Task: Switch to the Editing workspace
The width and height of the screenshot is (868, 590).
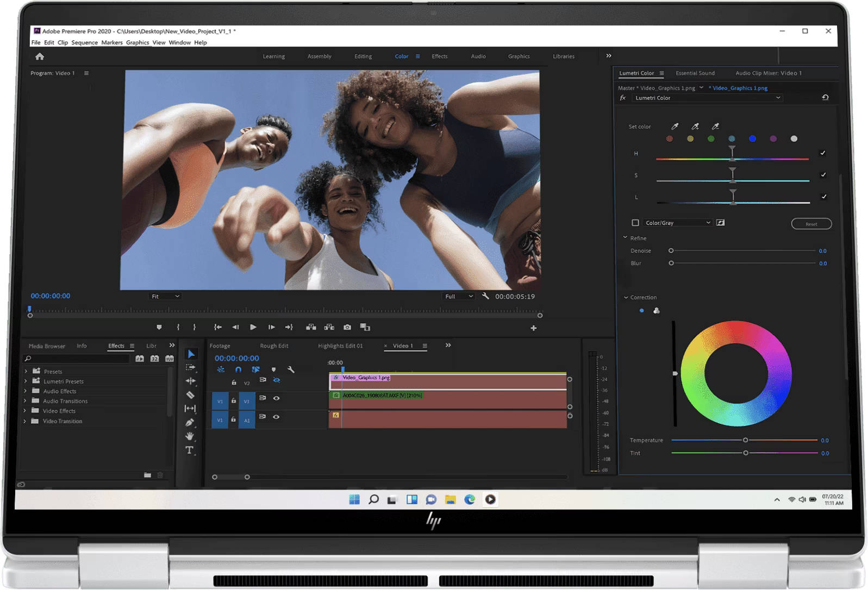Action: point(363,57)
